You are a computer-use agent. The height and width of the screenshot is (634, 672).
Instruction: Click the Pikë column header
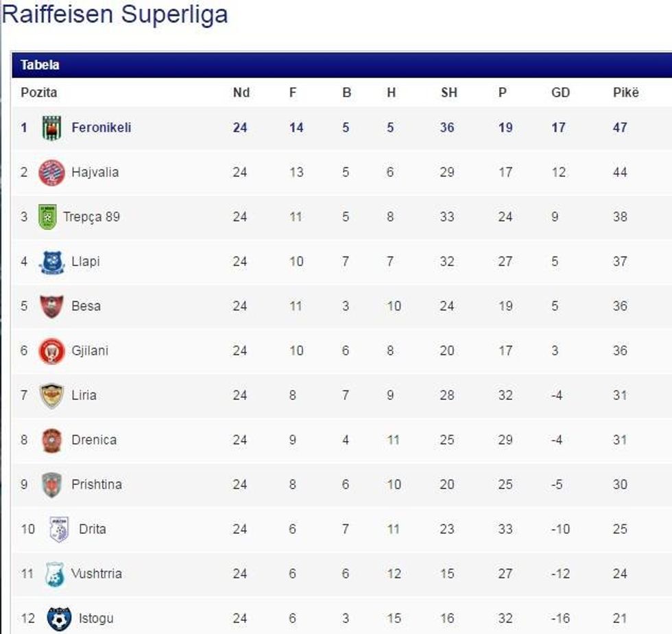pos(625,93)
